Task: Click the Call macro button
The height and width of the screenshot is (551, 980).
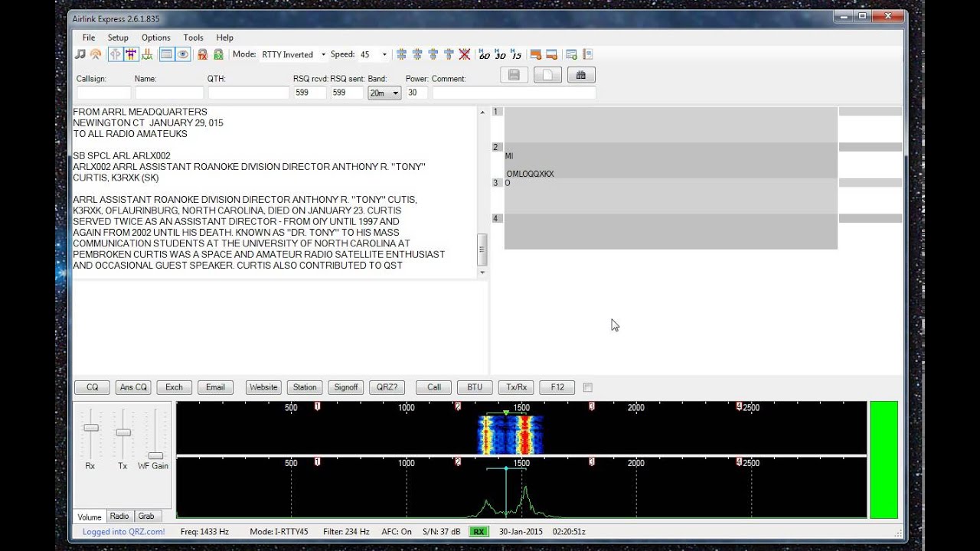Action: coord(434,387)
